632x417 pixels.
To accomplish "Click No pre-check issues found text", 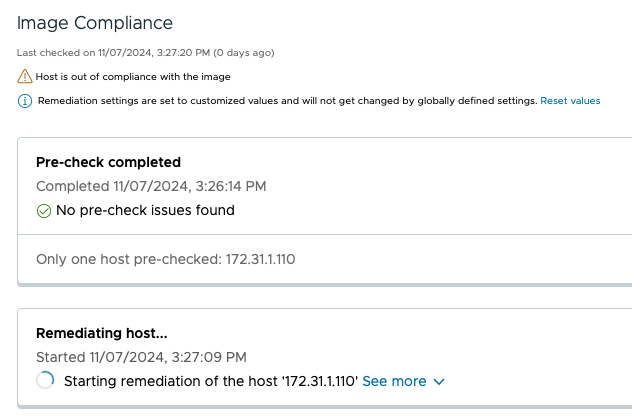I will [x=145, y=210].
